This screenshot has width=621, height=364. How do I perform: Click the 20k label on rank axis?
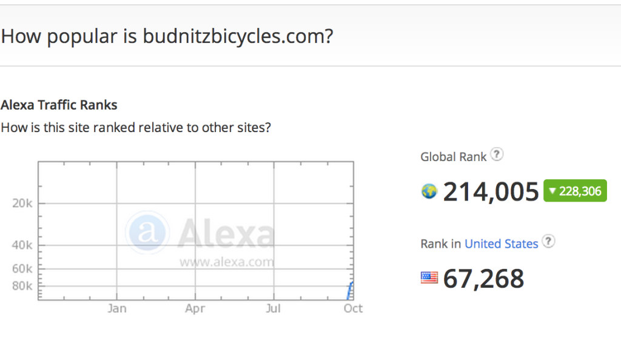pos(22,204)
